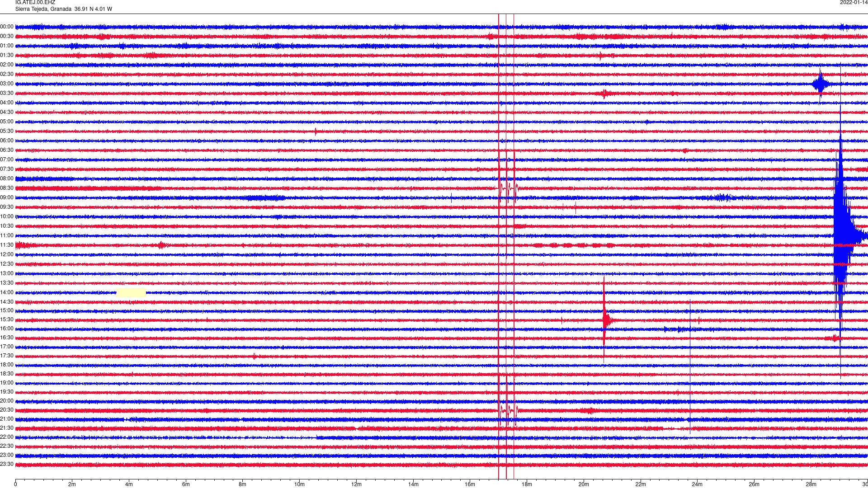Click the 0 origin tick on time axis
Viewport: 868px width, 488px height.
click(x=15, y=484)
